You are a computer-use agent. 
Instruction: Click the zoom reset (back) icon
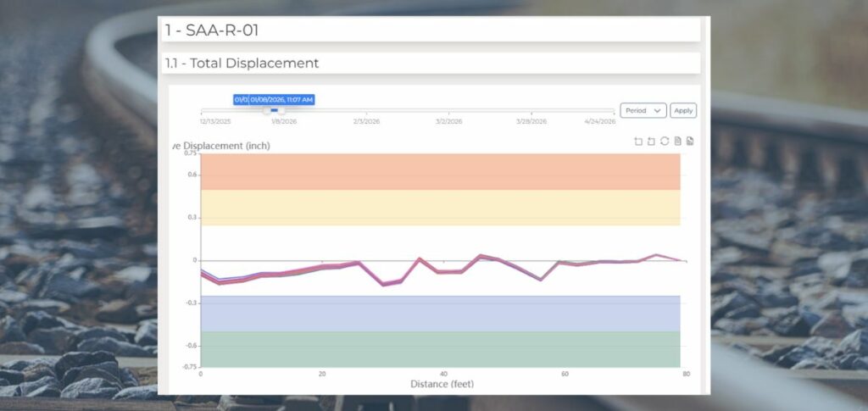point(651,142)
